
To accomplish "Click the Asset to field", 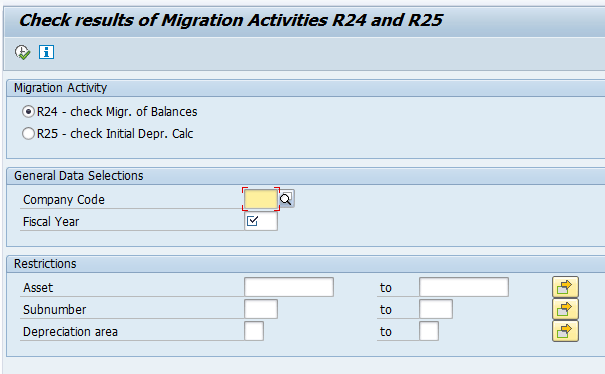I will pyautogui.click(x=464, y=287).
